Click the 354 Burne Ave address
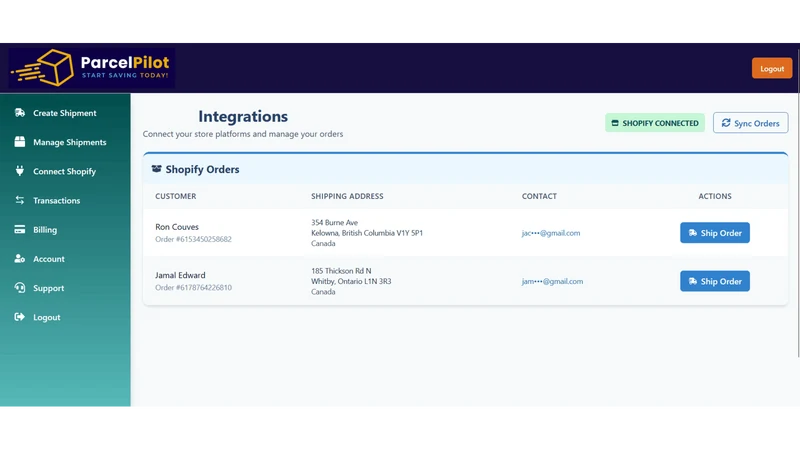800x450 pixels. tap(335, 222)
